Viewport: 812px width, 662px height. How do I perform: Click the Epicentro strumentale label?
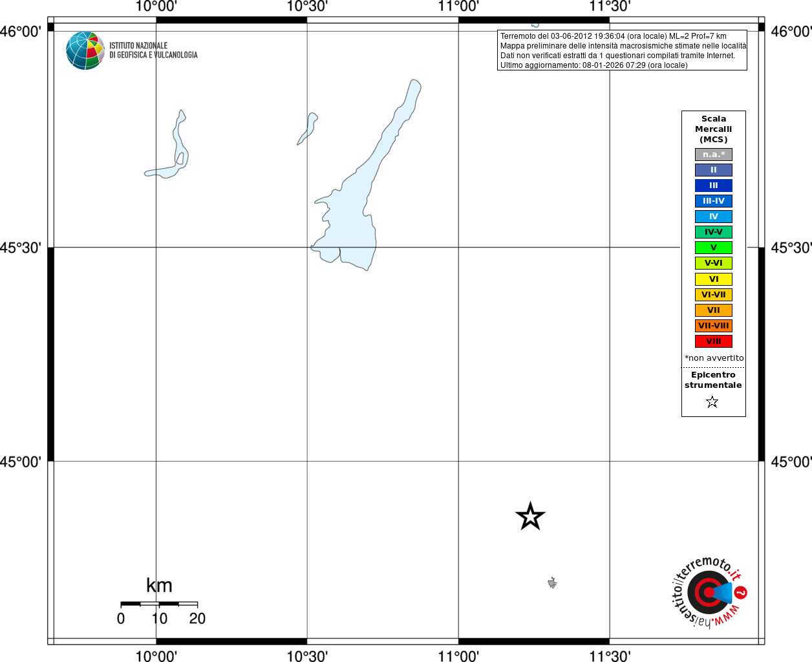(713, 380)
